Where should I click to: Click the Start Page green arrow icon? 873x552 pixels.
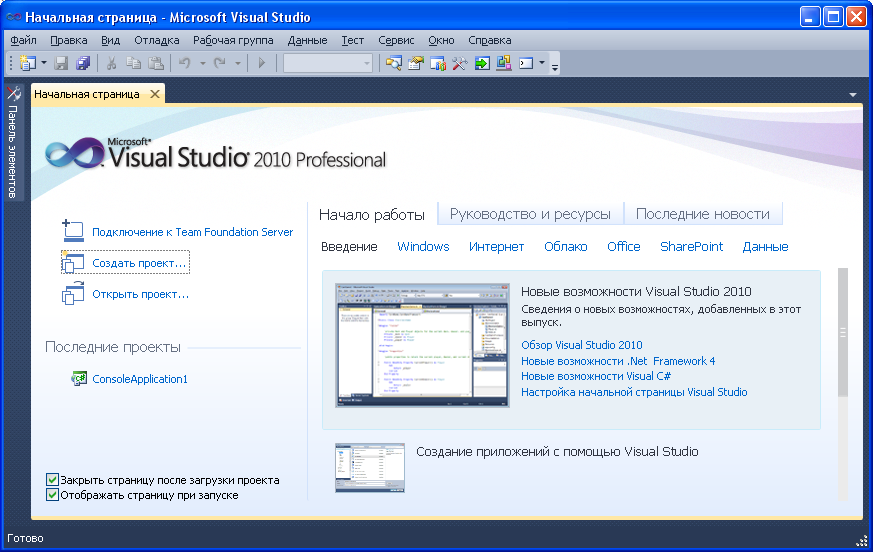482,63
